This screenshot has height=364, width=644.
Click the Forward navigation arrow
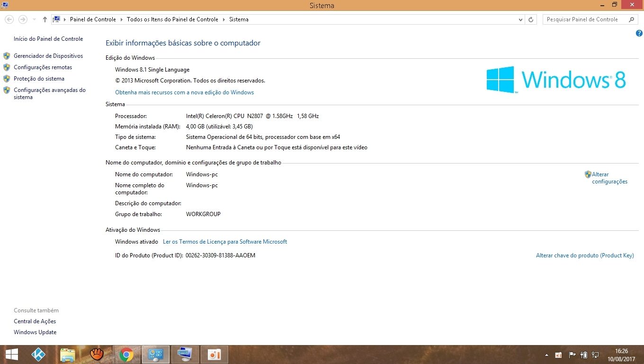point(22,19)
